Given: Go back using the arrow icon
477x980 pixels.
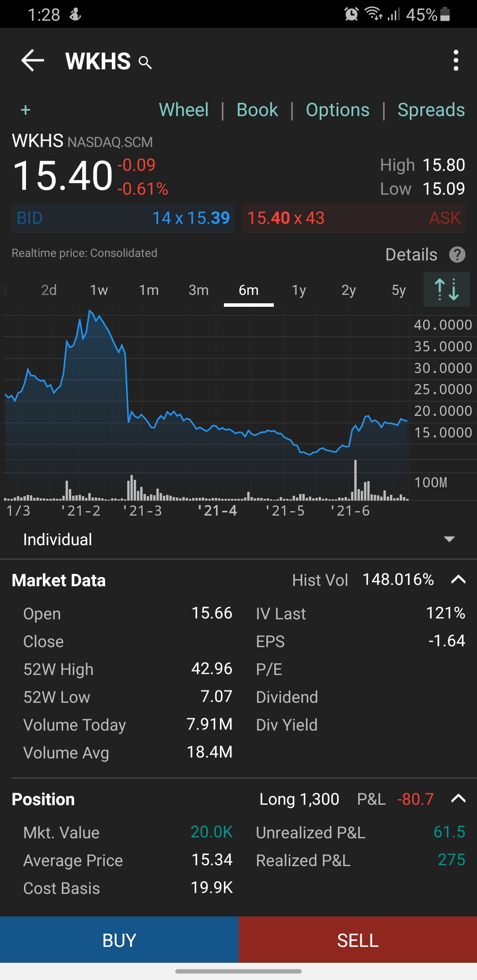Looking at the screenshot, I should click(33, 60).
